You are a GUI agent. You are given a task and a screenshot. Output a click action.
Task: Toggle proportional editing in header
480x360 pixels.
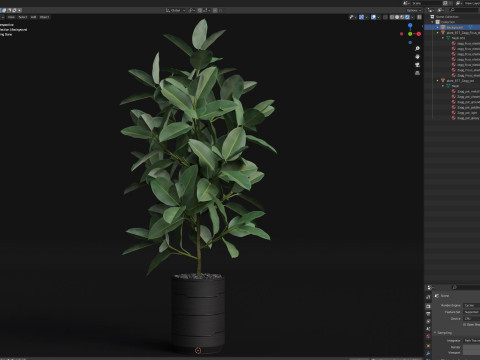[215, 10]
